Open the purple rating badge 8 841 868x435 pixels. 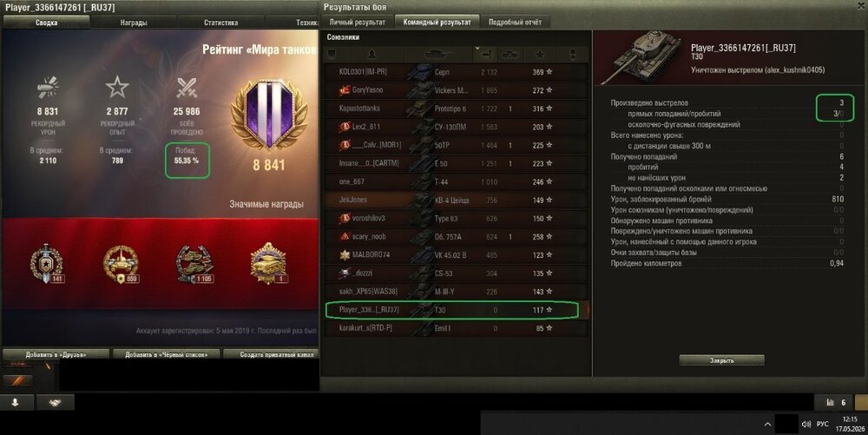[269, 115]
